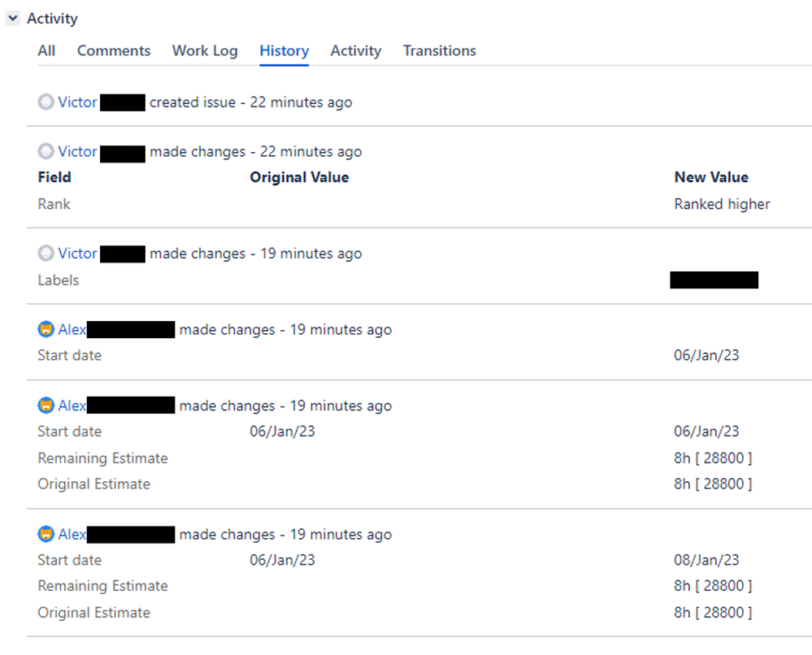Click the 'Original Value' column header
This screenshot has height=655, width=812.
click(x=299, y=177)
